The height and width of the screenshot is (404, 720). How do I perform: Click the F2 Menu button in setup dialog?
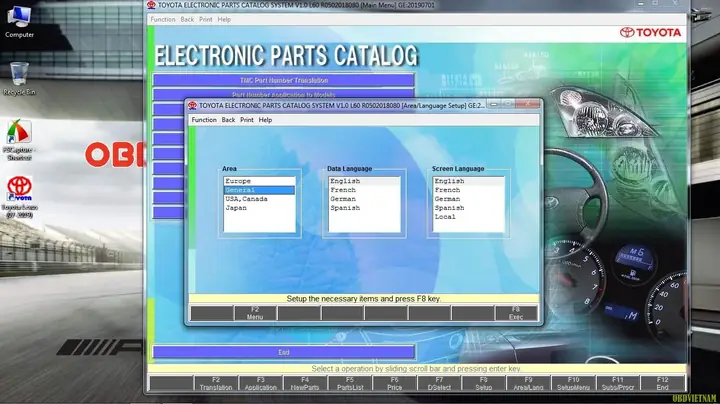pos(255,313)
